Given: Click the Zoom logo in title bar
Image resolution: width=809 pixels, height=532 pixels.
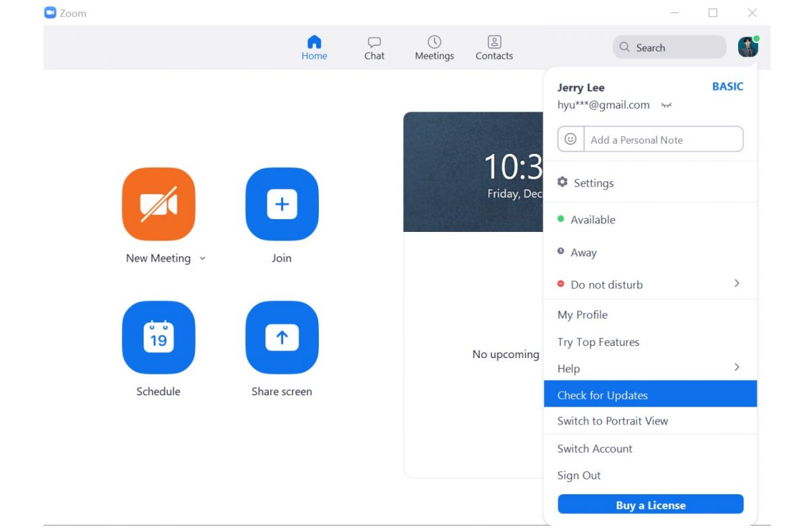Looking at the screenshot, I should point(51,13).
